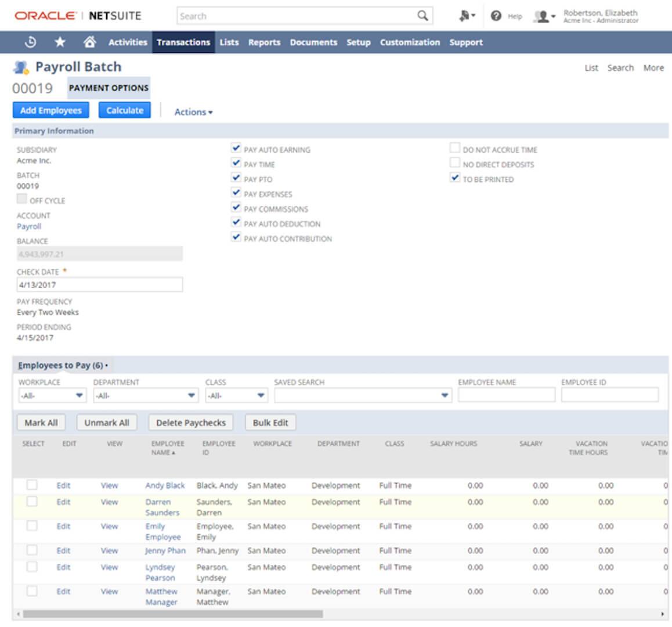Open the Department filter dropdown
This screenshot has height=627, width=672.
pyautogui.click(x=146, y=395)
